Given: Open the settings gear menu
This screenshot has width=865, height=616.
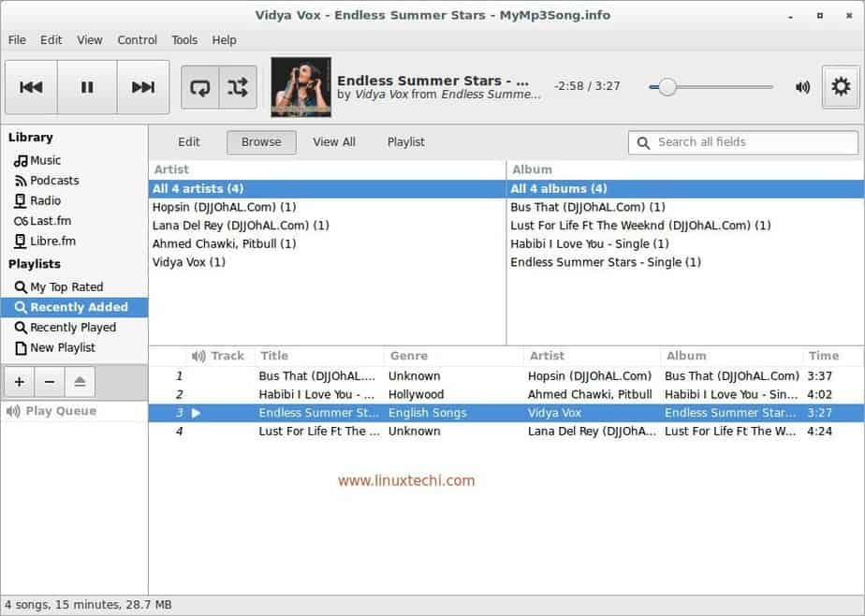Looking at the screenshot, I should pos(841,86).
